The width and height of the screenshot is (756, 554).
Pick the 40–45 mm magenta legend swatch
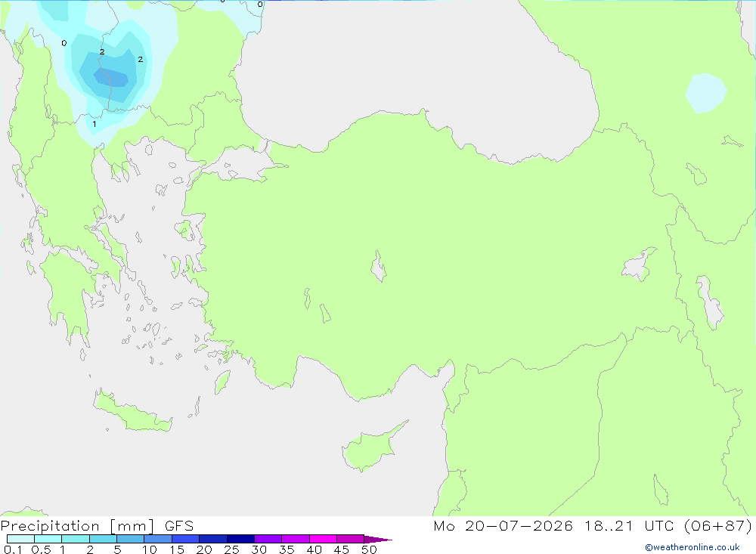pos(323,539)
